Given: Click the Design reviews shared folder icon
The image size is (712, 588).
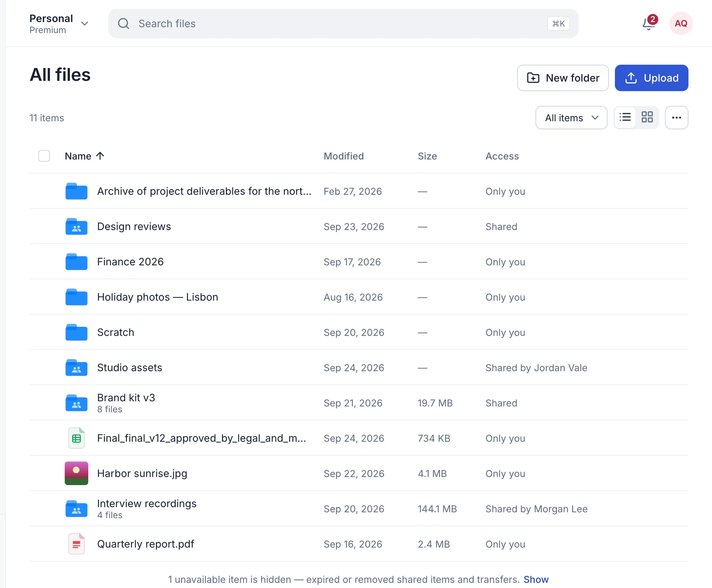Looking at the screenshot, I should (76, 226).
